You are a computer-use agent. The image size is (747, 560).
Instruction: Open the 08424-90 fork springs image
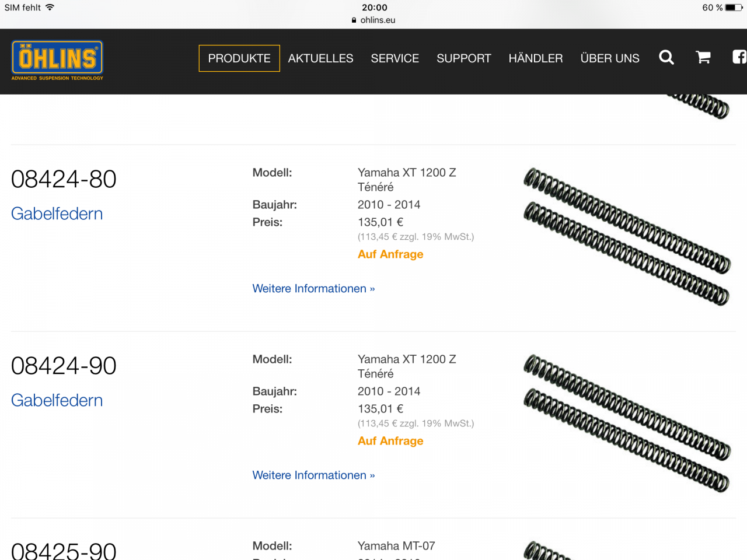click(x=627, y=423)
